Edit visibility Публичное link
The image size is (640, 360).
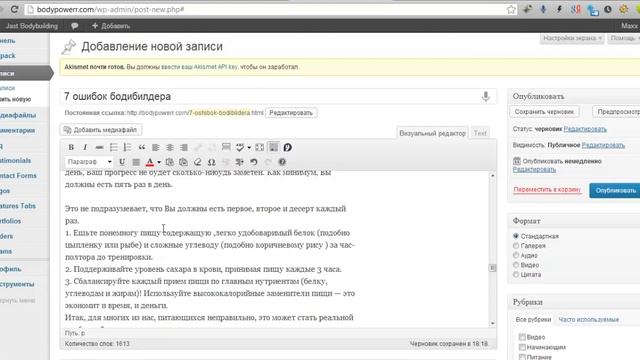tap(603, 145)
